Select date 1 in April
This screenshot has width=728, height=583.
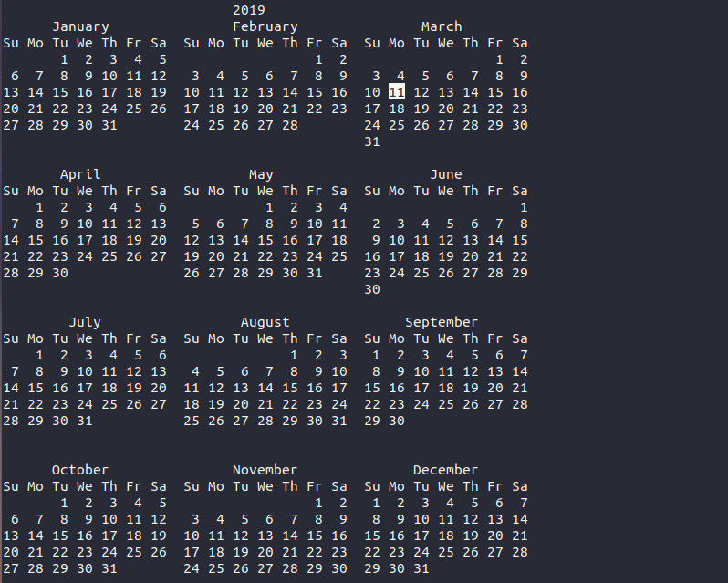tap(39, 207)
